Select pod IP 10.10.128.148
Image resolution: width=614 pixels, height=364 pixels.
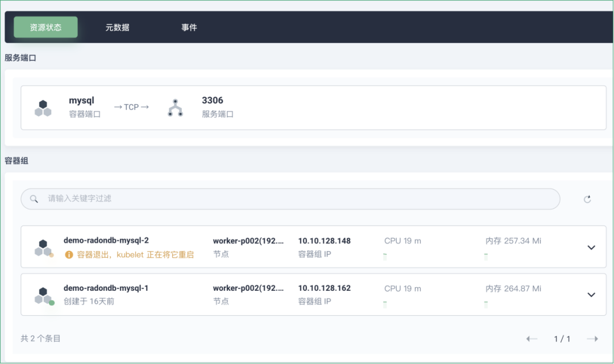(x=324, y=241)
